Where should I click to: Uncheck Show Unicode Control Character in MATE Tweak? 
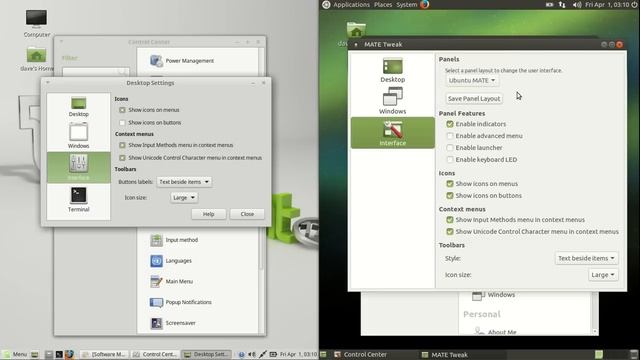(x=450, y=231)
